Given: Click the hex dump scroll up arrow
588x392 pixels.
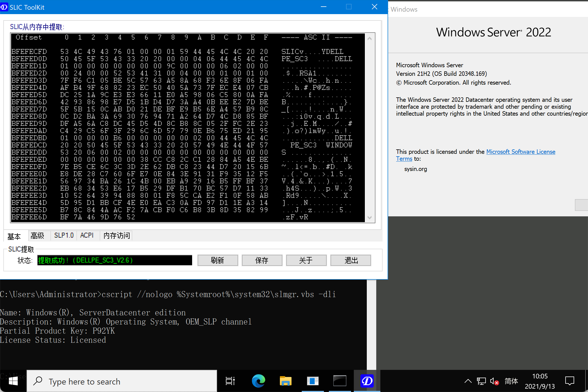Looking at the screenshot, I should click(370, 38).
